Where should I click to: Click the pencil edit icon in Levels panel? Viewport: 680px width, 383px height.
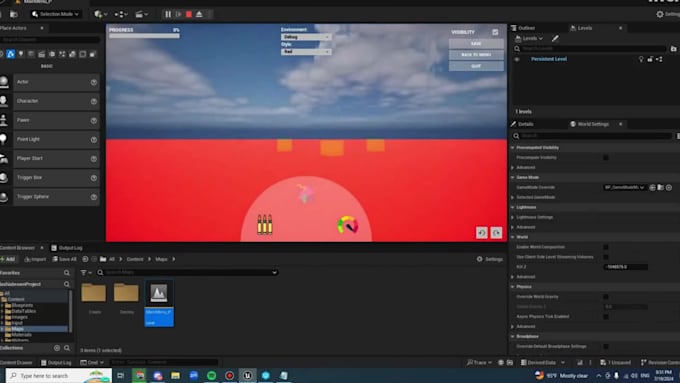555,39
